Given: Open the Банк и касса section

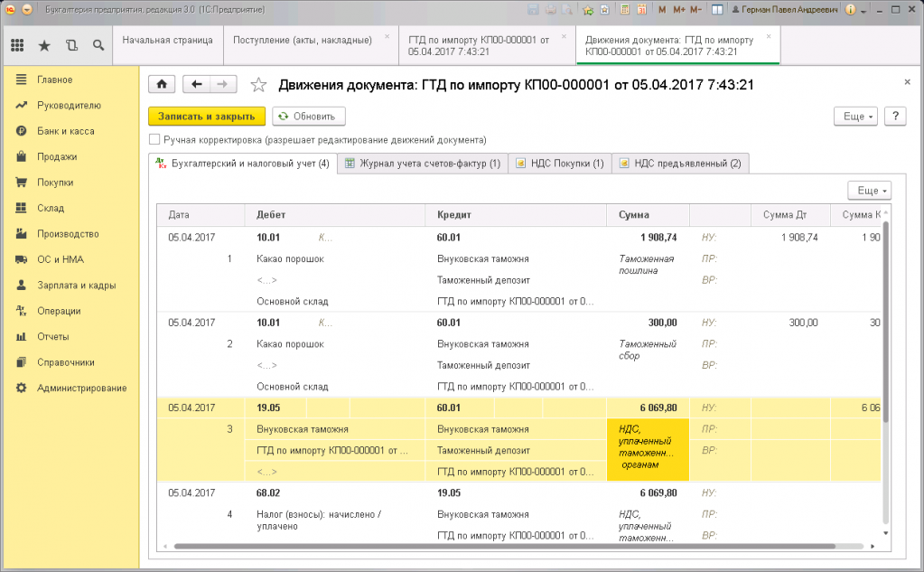Looking at the screenshot, I should pyautogui.click(x=65, y=131).
